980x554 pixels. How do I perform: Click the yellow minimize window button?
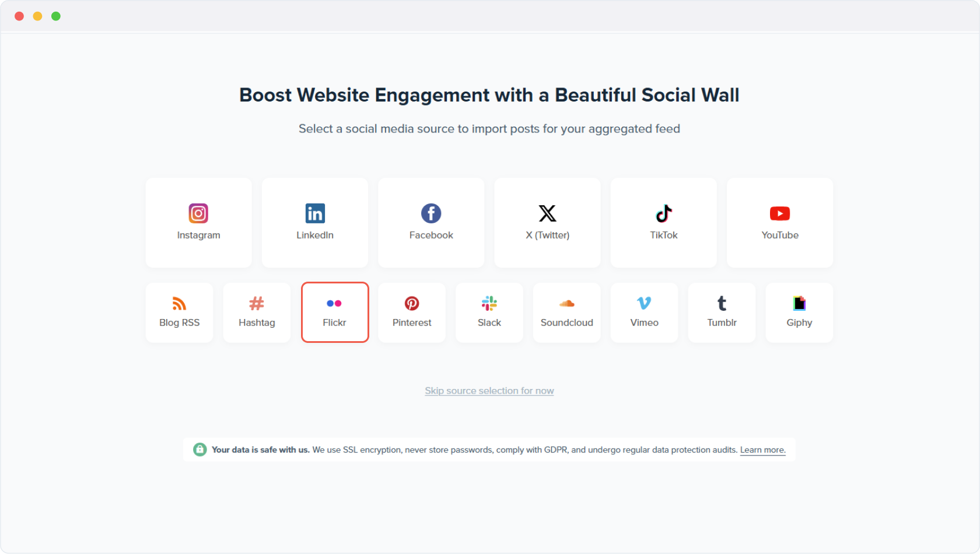coord(37,16)
